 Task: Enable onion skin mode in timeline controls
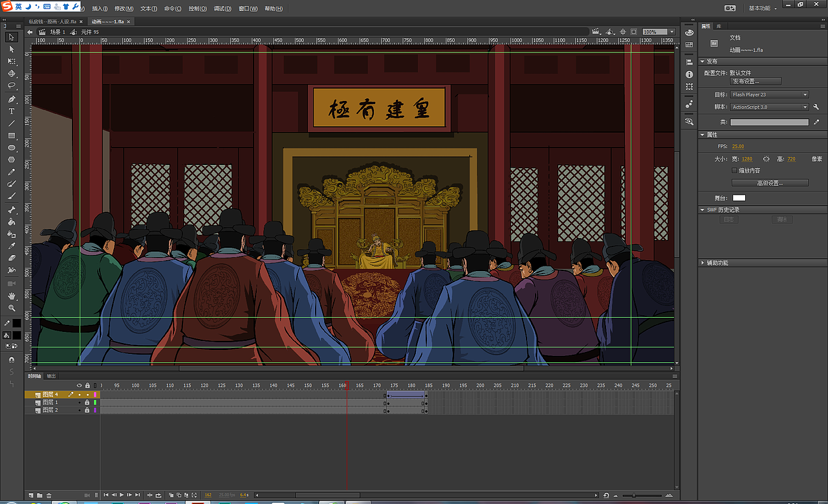pos(171,495)
